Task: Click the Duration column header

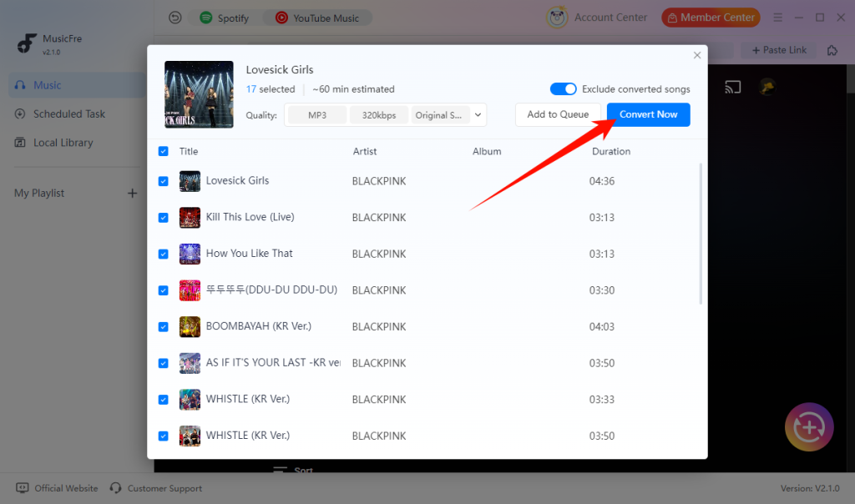Action: (x=611, y=152)
